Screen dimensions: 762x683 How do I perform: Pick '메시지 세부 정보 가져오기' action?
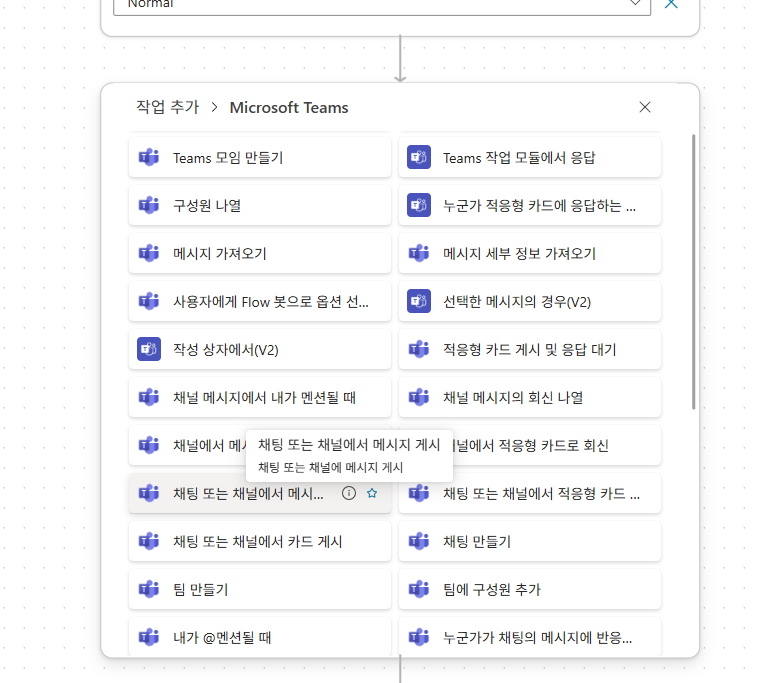(530, 253)
